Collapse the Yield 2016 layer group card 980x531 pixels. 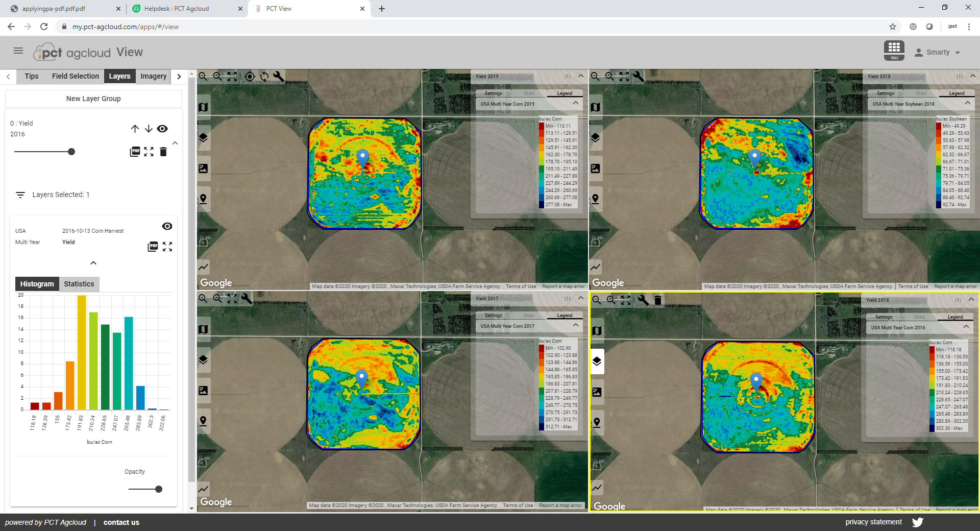tap(175, 143)
